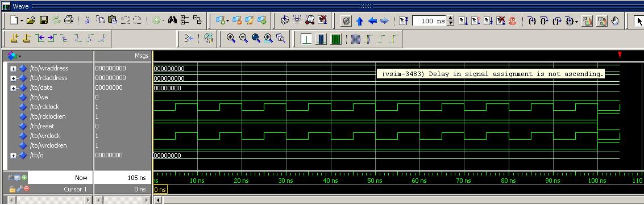The width and height of the screenshot is (644, 205).
Task: Click left arrow of signal names scrollbar
Action: pyautogui.click(x=11, y=200)
